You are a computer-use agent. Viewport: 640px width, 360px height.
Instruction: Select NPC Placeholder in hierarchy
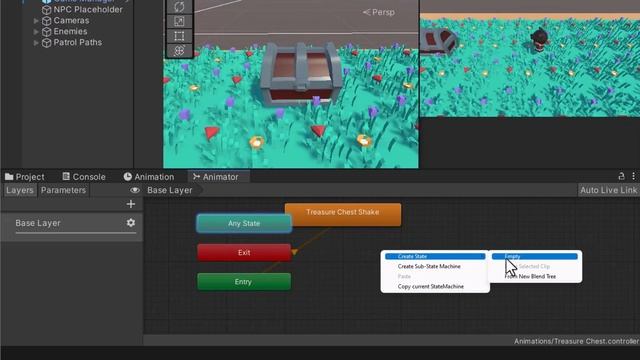[x=88, y=9]
